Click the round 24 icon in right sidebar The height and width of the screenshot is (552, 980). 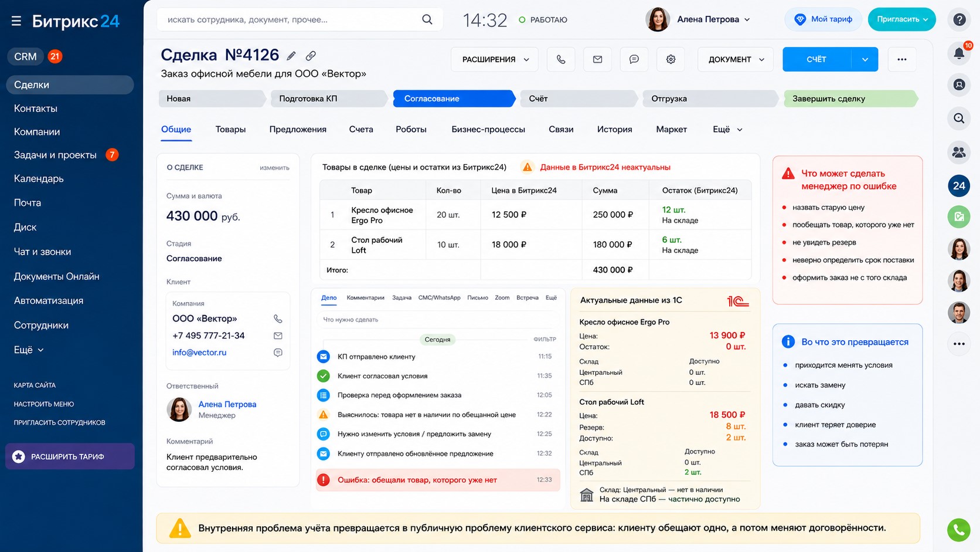(959, 186)
